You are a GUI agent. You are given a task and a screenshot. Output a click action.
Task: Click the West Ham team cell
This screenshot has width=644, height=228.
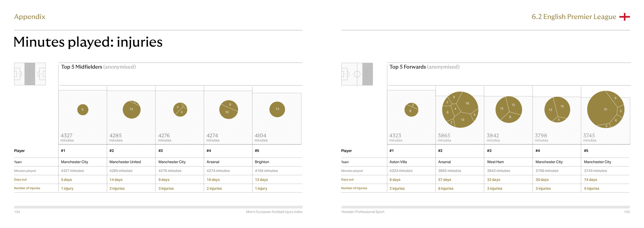coord(495,162)
